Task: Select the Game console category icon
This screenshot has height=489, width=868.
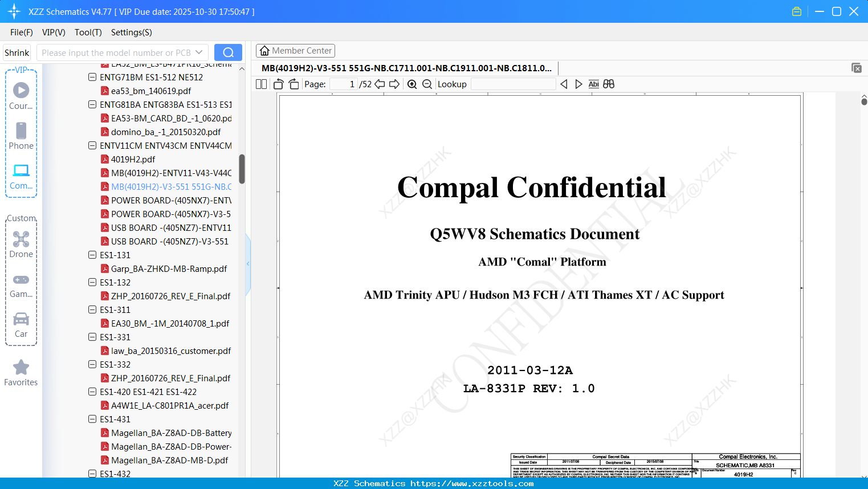Action: point(21,285)
